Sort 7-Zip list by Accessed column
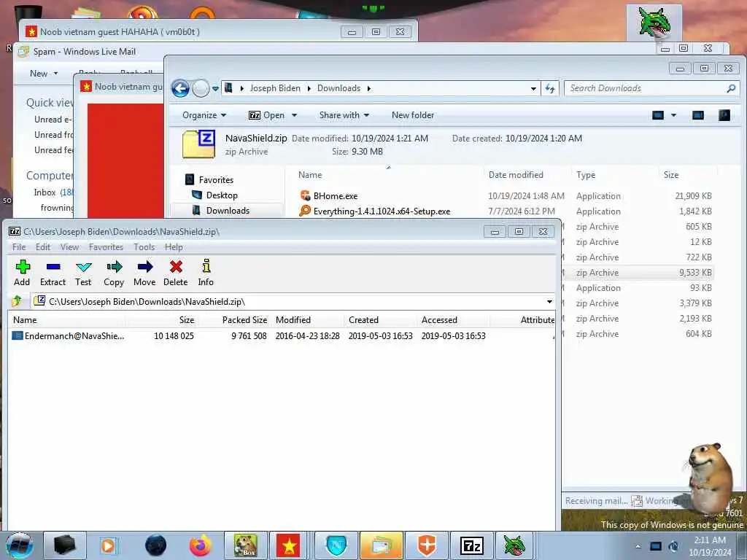 454,320
